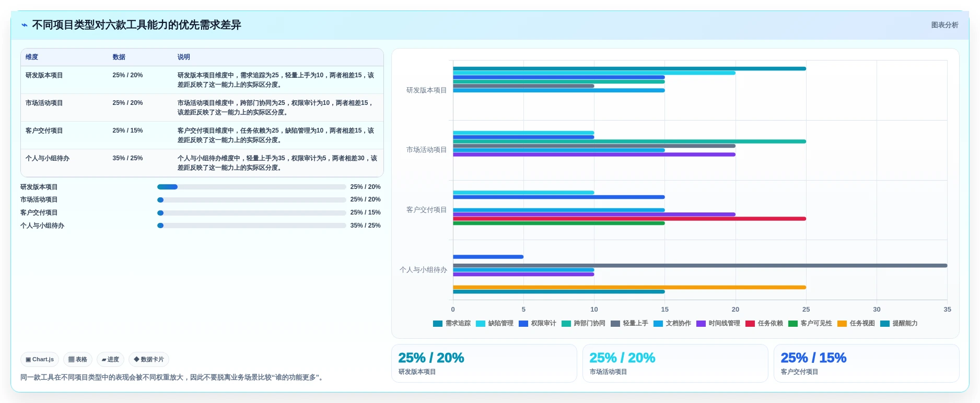980x403 pixels.
Task: Click the blue icon beside the page title
Action: click(25, 25)
